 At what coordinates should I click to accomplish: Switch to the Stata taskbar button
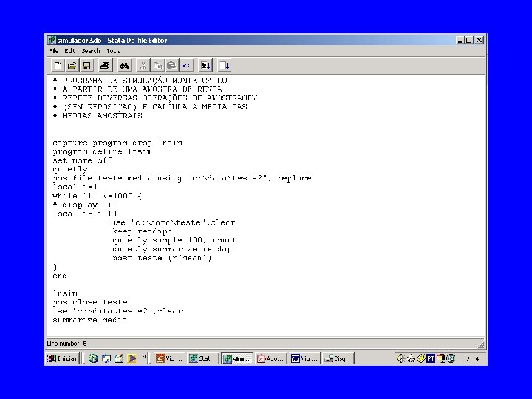click(202, 358)
